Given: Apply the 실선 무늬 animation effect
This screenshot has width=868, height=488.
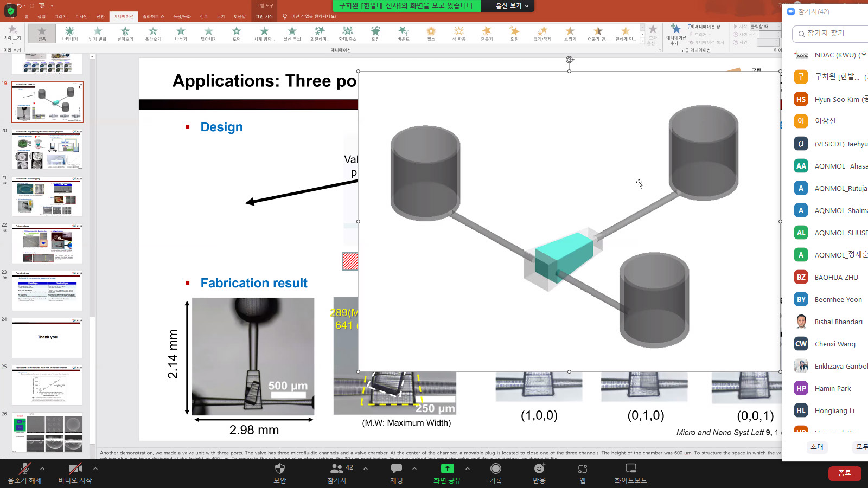Looking at the screenshot, I should [x=292, y=33].
